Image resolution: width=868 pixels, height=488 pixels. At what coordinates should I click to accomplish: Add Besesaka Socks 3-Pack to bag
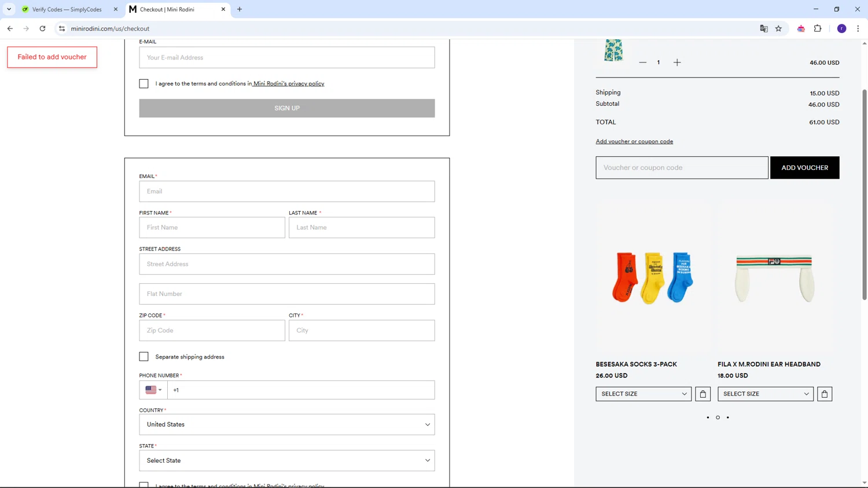703,394
